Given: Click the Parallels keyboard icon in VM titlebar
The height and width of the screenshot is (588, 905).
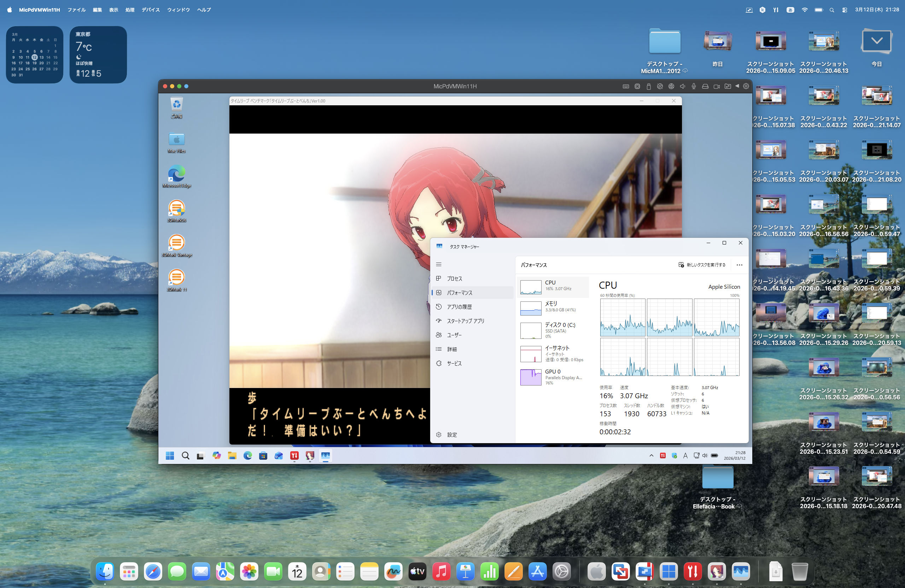Looking at the screenshot, I should (625, 86).
